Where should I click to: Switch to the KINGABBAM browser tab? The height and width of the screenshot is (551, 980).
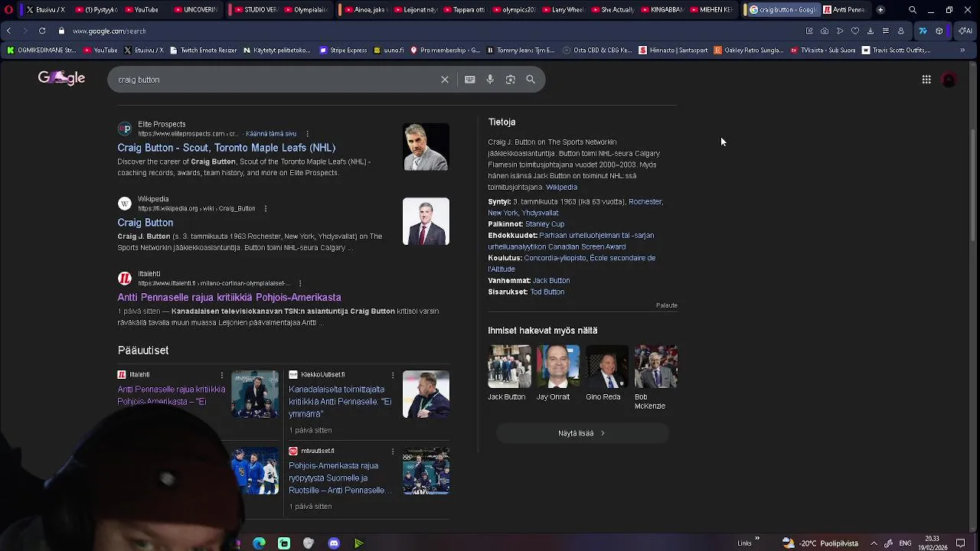pos(661,10)
